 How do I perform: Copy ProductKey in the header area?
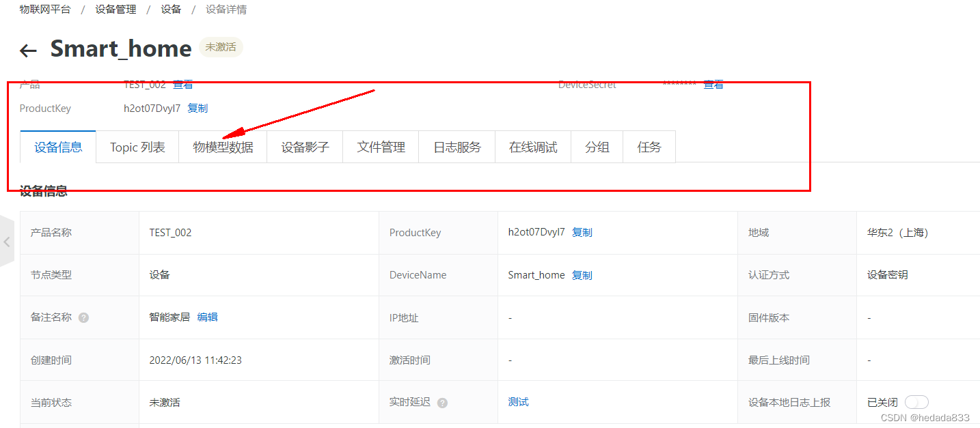(198, 109)
